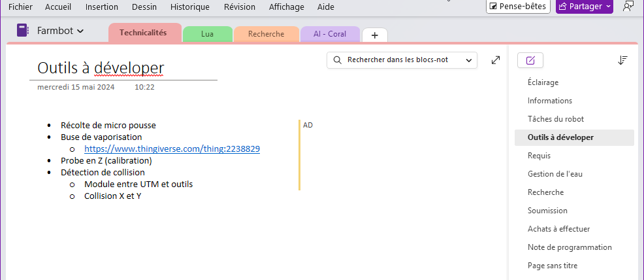Click the Module entre UTM et outils line

coord(138,184)
